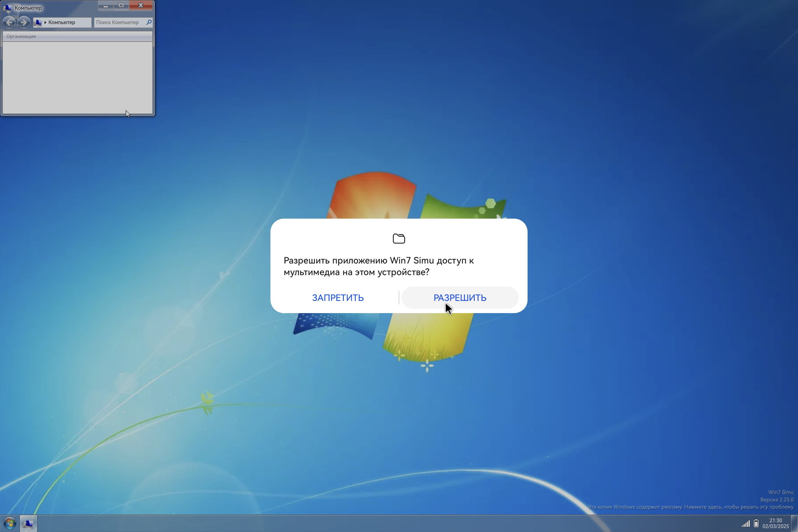The height and width of the screenshot is (532, 798).
Task: Click the search magnifier icon in explorer
Action: click(149, 22)
